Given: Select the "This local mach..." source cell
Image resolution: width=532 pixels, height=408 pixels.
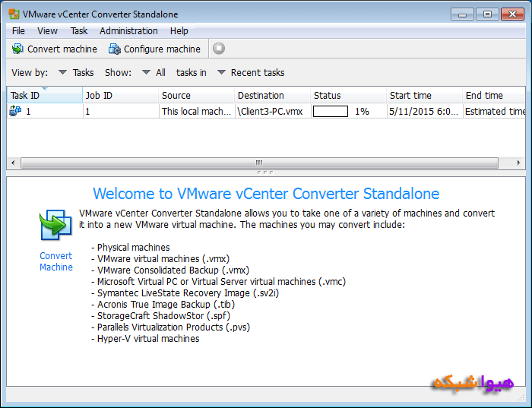Looking at the screenshot, I should pos(196,111).
